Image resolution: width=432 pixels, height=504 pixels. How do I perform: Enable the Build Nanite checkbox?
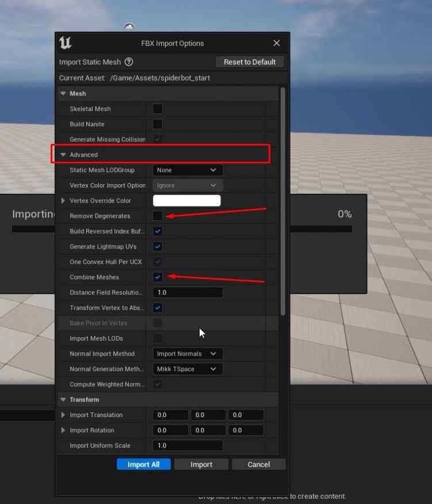pyautogui.click(x=158, y=124)
